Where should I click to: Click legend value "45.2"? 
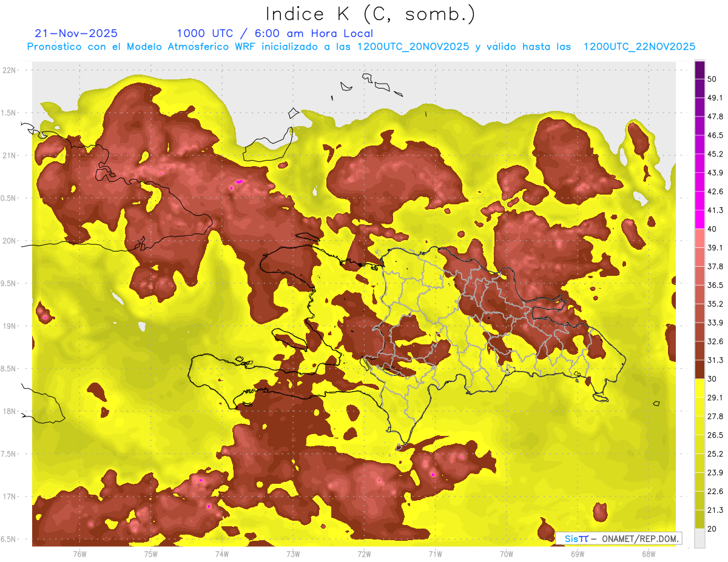point(715,154)
